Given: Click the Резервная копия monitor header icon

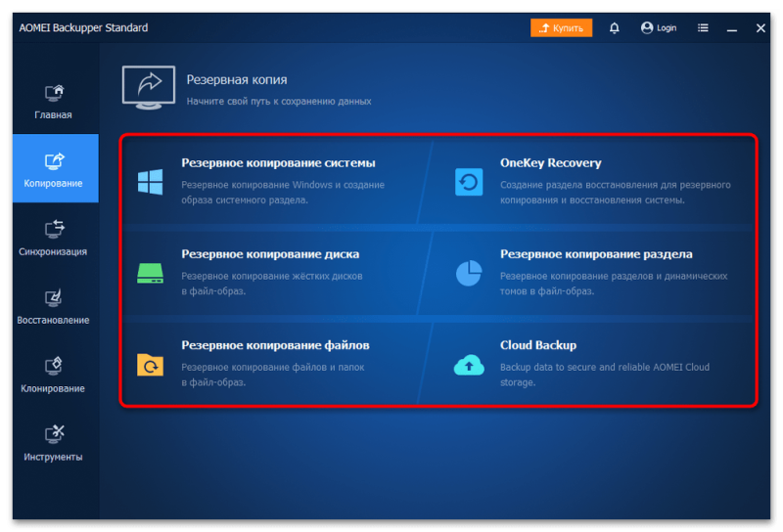Looking at the screenshot, I should click(149, 88).
